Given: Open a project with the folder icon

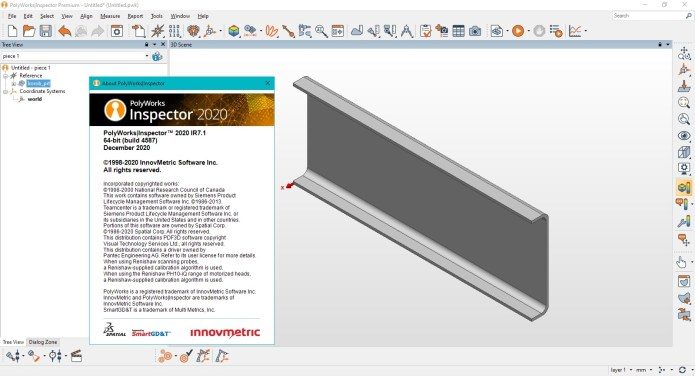Looking at the screenshot, I should click(29, 31).
